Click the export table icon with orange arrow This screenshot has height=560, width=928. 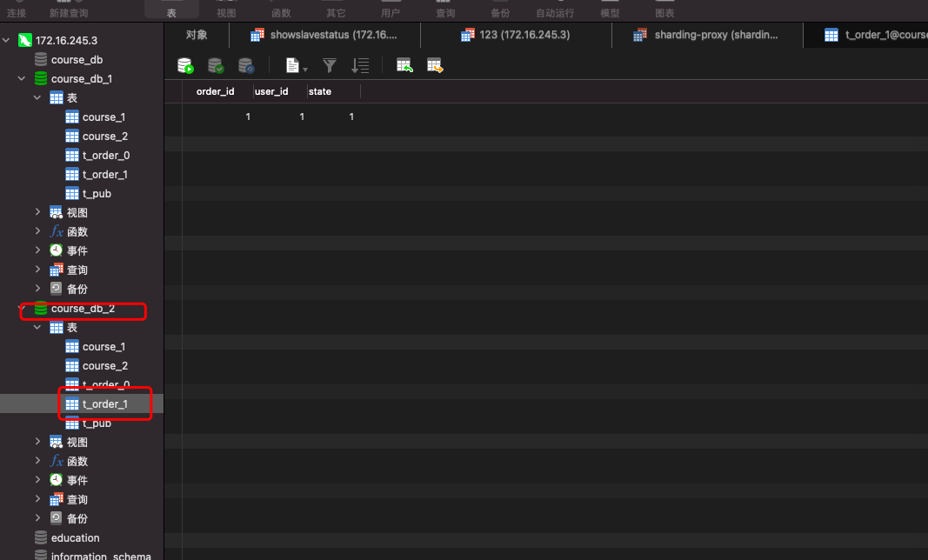pos(435,66)
